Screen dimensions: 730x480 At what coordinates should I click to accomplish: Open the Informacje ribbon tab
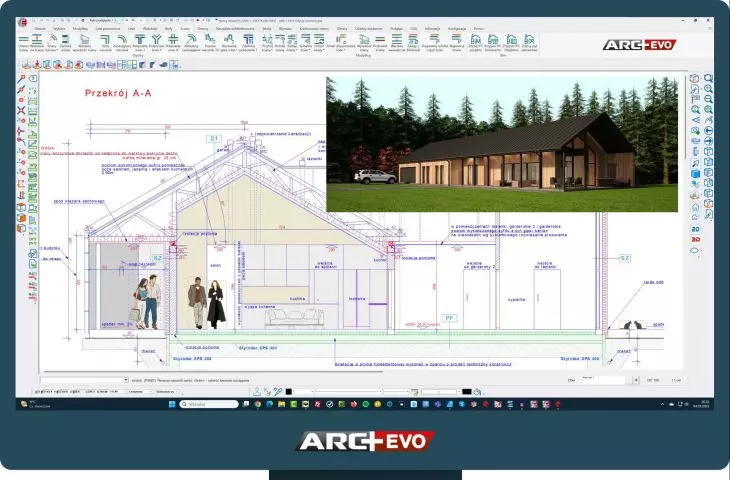pyautogui.click(x=432, y=29)
